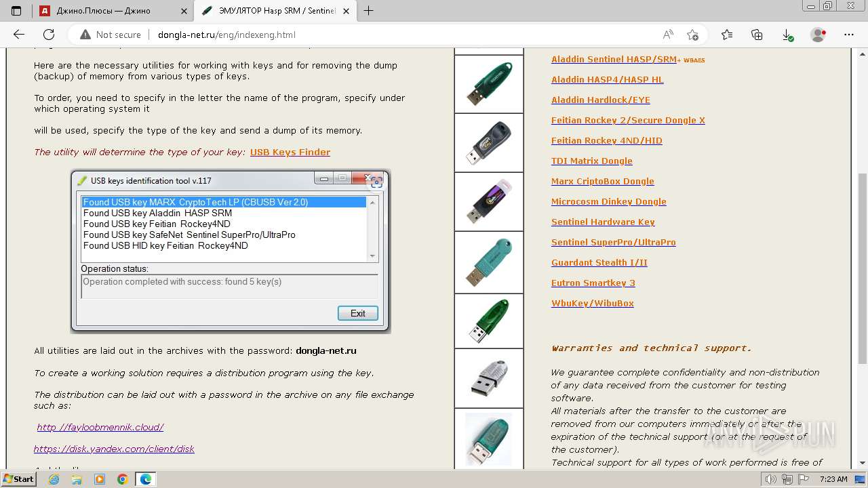Show the Downloads panel
Image resolution: width=868 pixels, height=488 pixels.
click(787, 35)
